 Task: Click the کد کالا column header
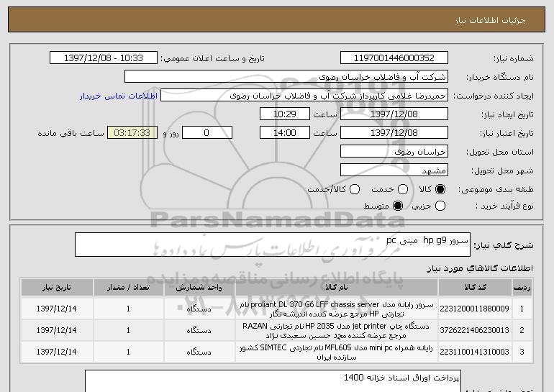[x=475, y=288]
